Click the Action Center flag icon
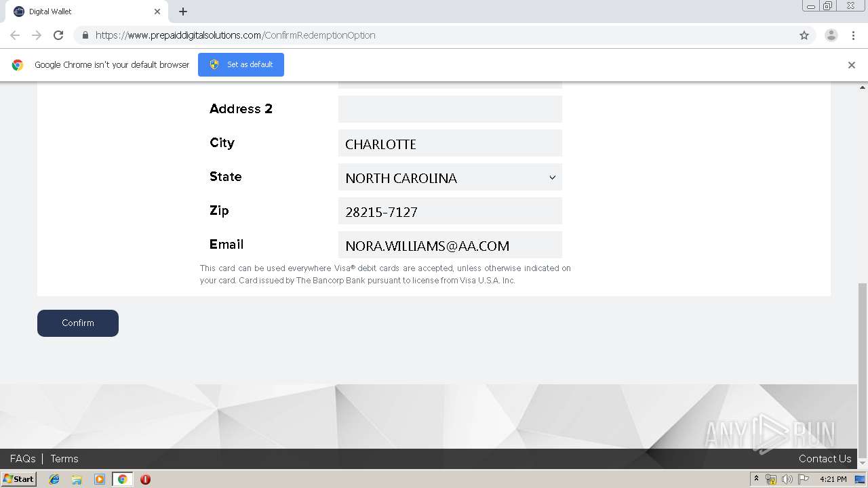 (804, 479)
